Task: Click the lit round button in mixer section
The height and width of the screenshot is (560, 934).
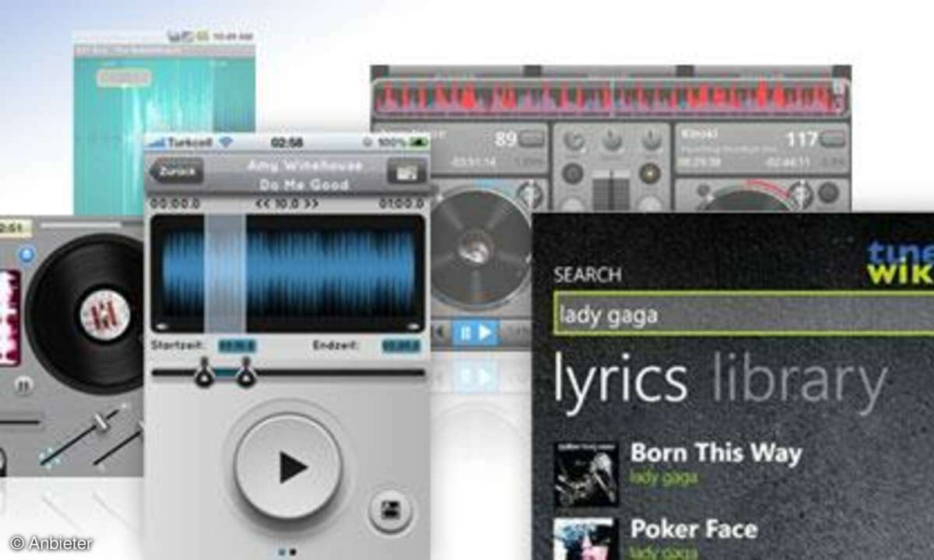Action: [651, 173]
